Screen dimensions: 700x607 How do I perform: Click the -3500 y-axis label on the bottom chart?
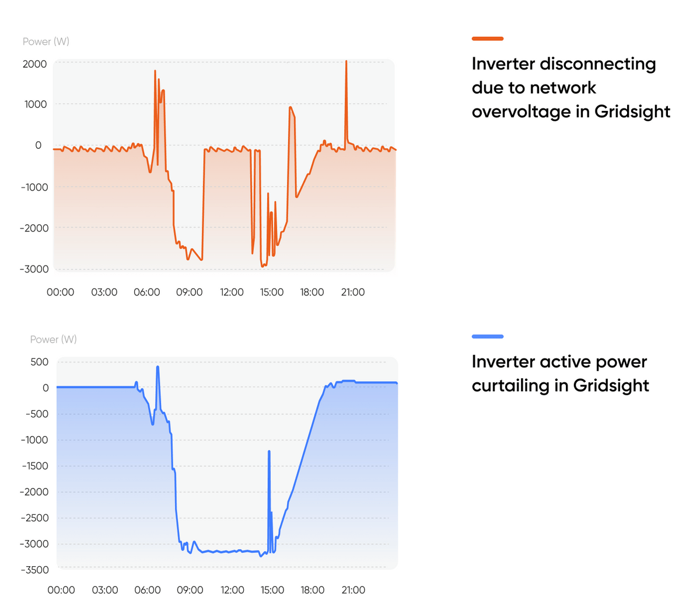click(36, 570)
